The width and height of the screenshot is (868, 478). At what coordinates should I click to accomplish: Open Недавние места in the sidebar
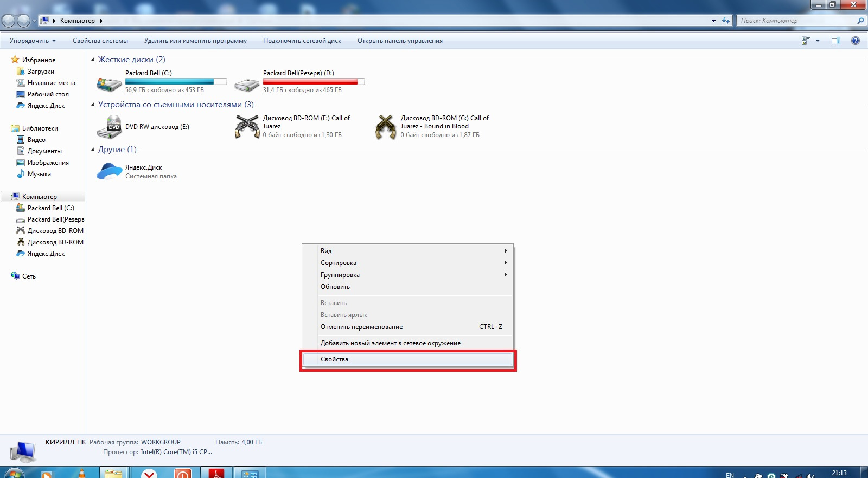click(51, 83)
